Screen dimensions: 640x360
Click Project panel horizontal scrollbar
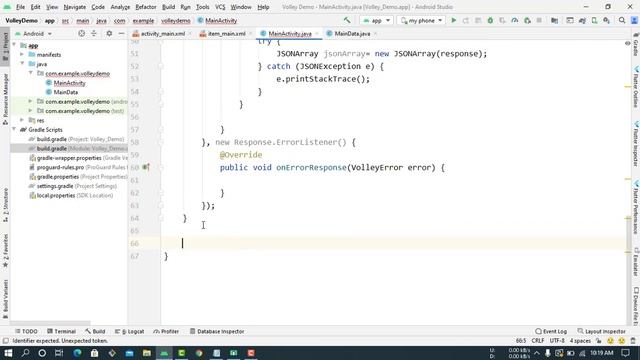pyautogui.click(x=50, y=323)
